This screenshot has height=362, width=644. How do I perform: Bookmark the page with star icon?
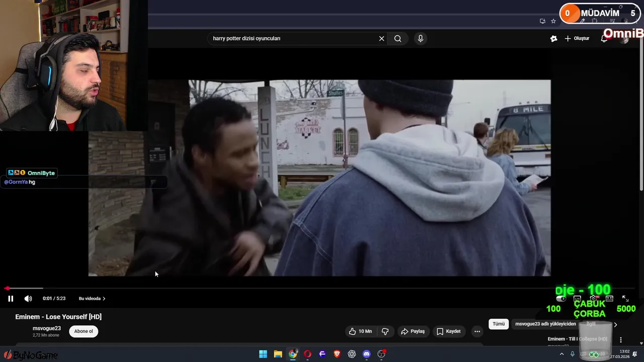point(553,21)
